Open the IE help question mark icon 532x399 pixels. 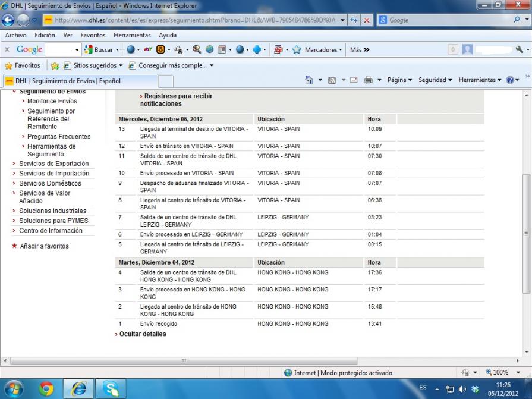[510, 80]
